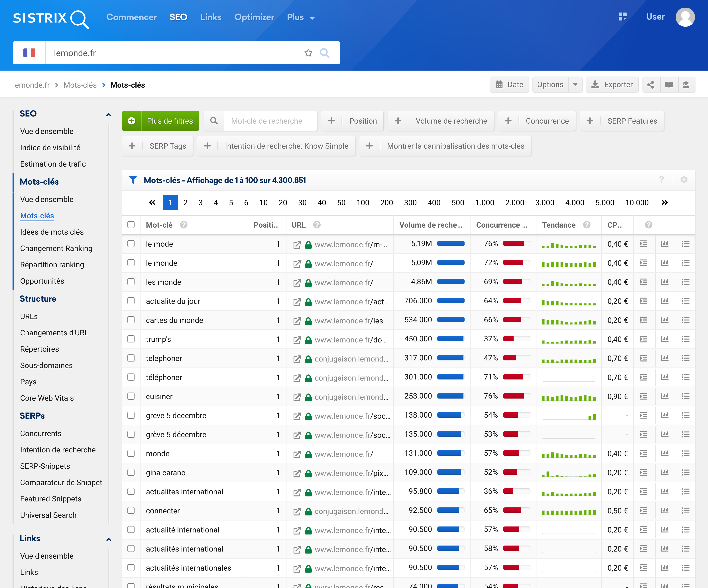Image resolution: width=708 pixels, height=588 pixels.
Task: Click the search volume bar for le mode
Action: (451, 244)
